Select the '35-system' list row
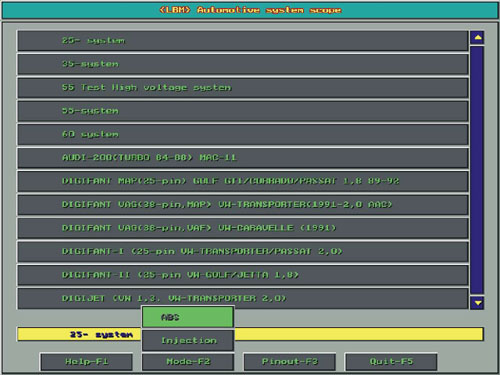Screen dimensions: 500x375 point(243,64)
